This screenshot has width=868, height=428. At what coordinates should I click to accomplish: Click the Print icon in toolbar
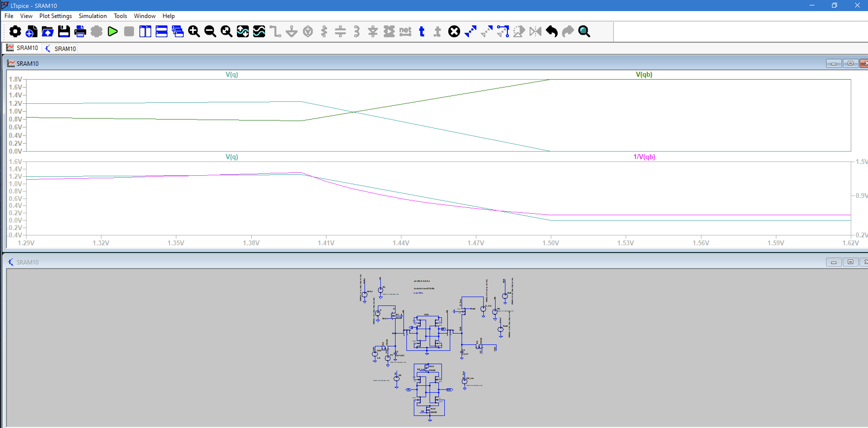pyautogui.click(x=80, y=31)
